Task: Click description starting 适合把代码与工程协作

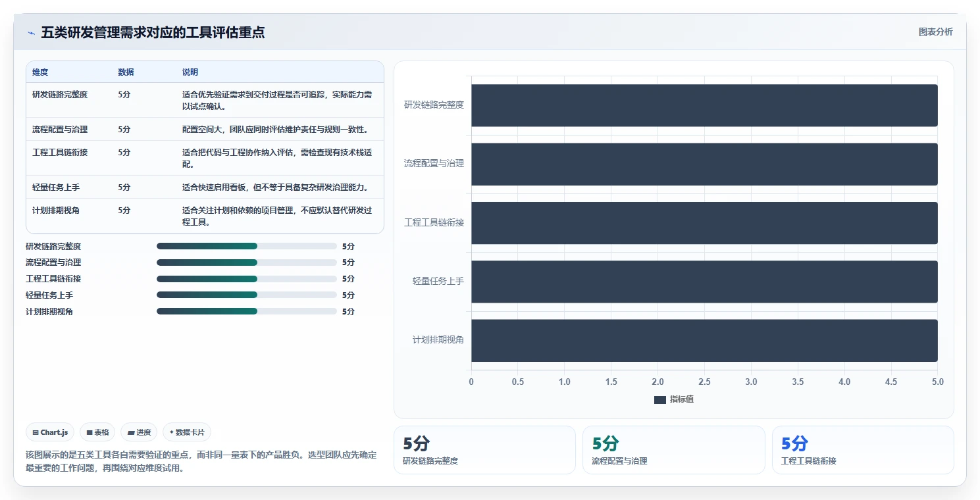Action: coord(277,159)
